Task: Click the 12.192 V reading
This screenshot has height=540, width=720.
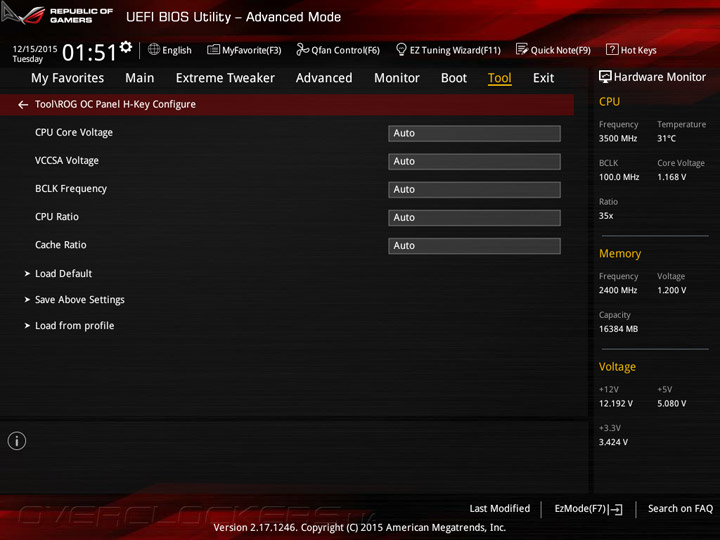Action: (x=616, y=403)
